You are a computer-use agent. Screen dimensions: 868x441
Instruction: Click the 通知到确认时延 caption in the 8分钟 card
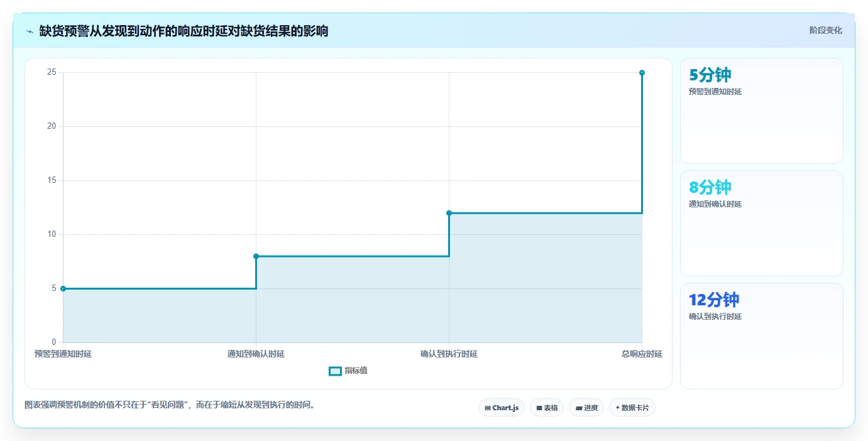[x=715, y=204]
